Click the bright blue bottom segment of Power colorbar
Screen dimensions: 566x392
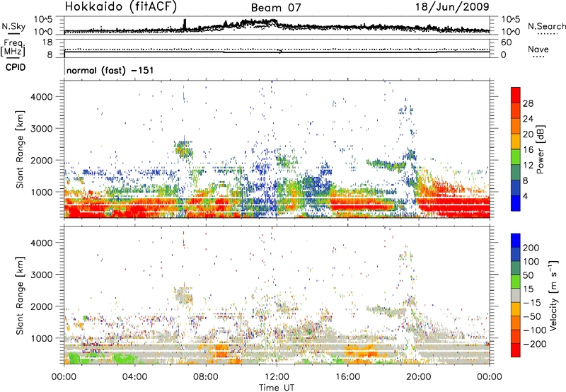[516, 203]
